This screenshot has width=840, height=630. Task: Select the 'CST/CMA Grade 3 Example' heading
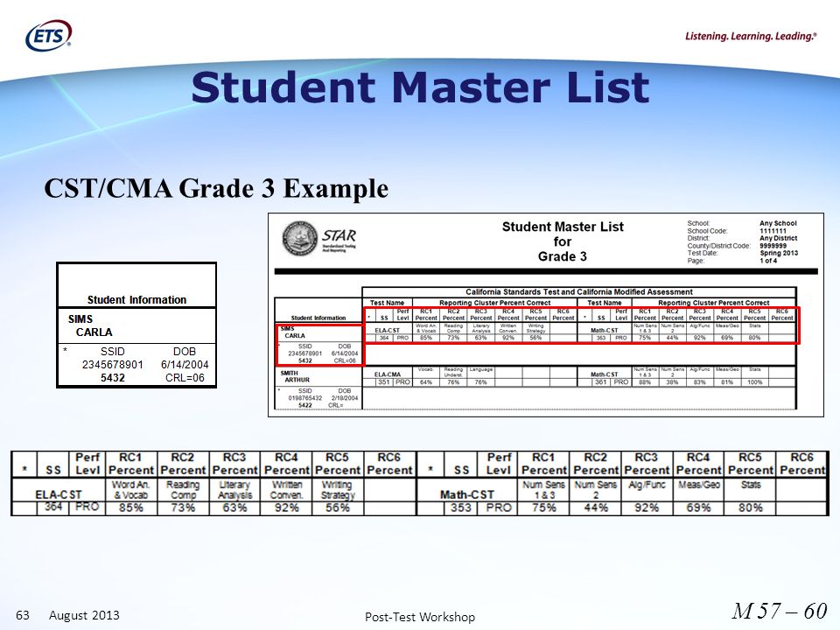coord(216,189)
